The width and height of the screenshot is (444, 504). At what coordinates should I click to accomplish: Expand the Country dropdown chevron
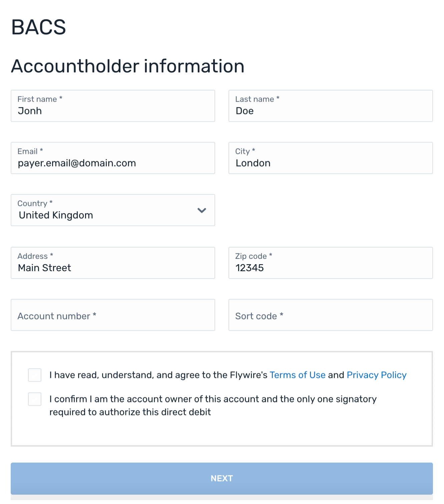click(x=201, y=210)
